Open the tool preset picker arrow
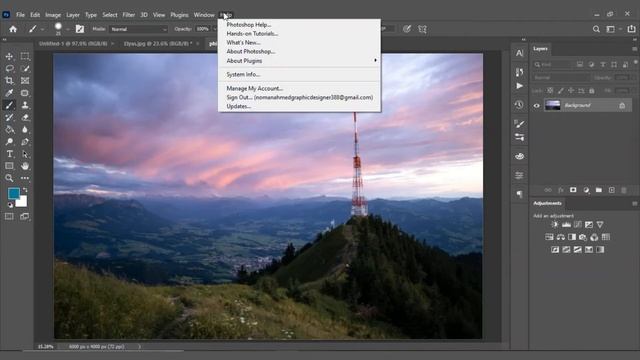 coord(42,29)
